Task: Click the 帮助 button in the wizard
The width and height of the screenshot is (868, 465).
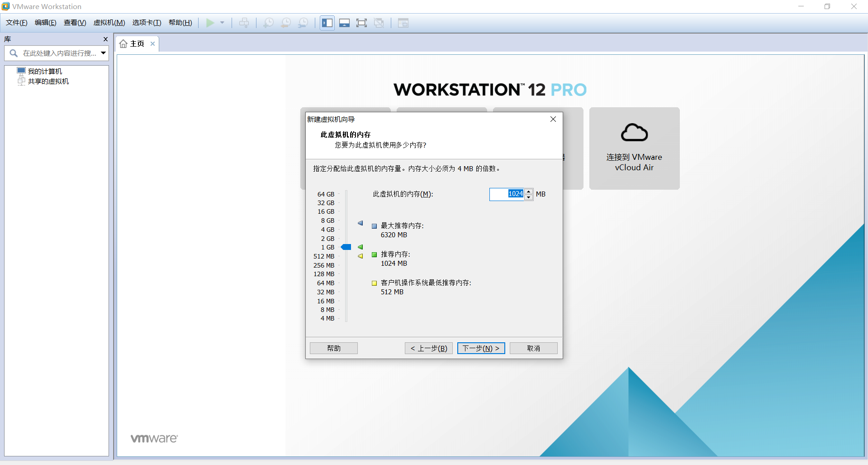Action: tap(334, 348)
